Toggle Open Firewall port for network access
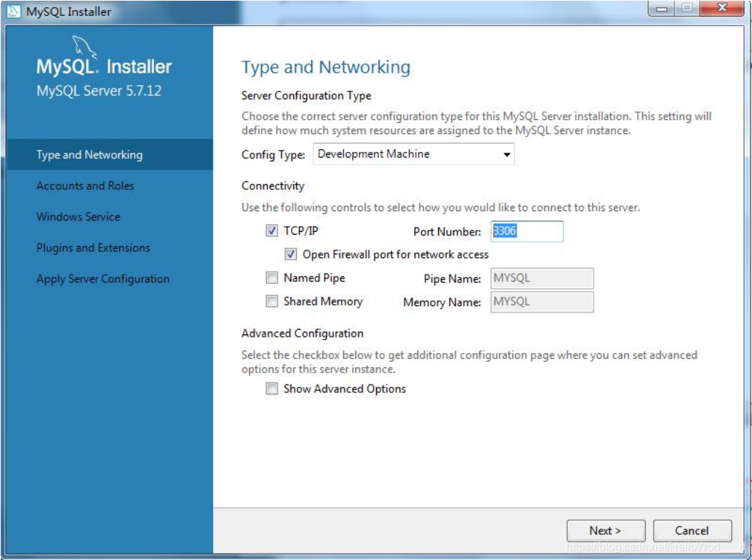 coord(290,254)
